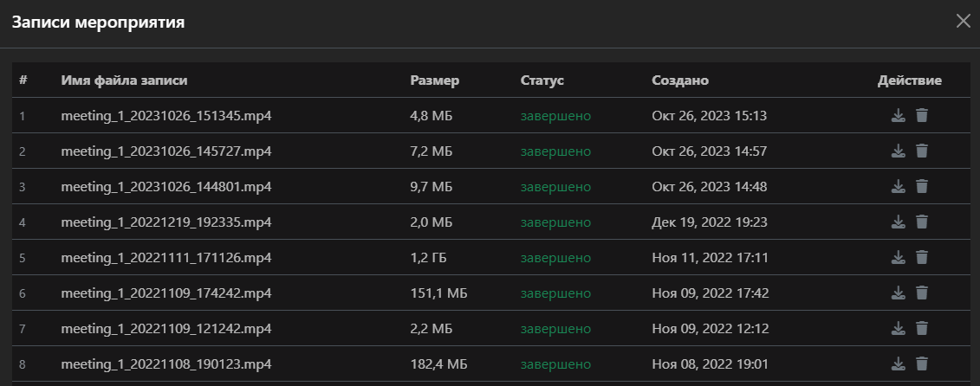980x386 pixels.
Task: Click the Создано column header
Action: [680, 80]
